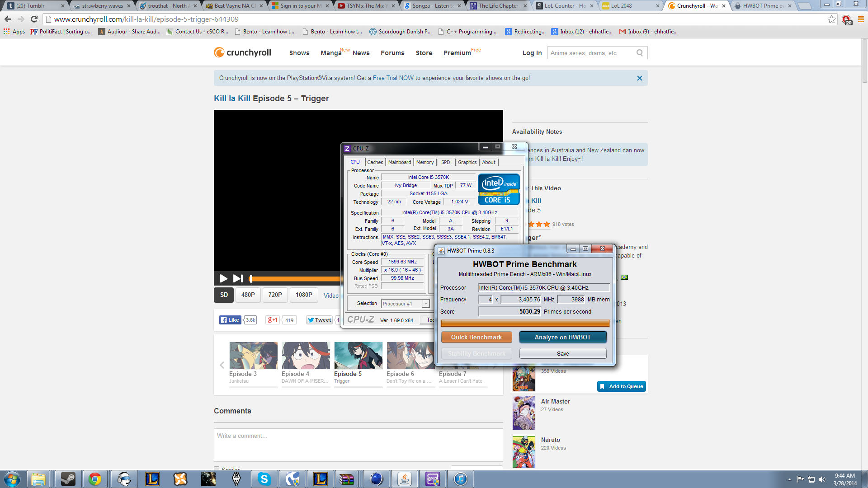The image size is (868, 488).
Task: Open the Apps bookmark shortcut
Action: pyautogui.click(x=14, y=32)
